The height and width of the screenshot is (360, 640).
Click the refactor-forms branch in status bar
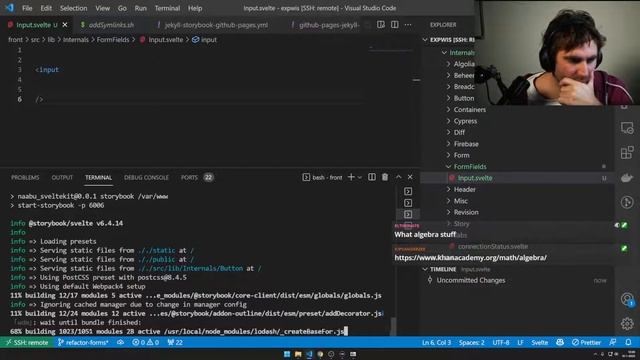coord(83,342)
